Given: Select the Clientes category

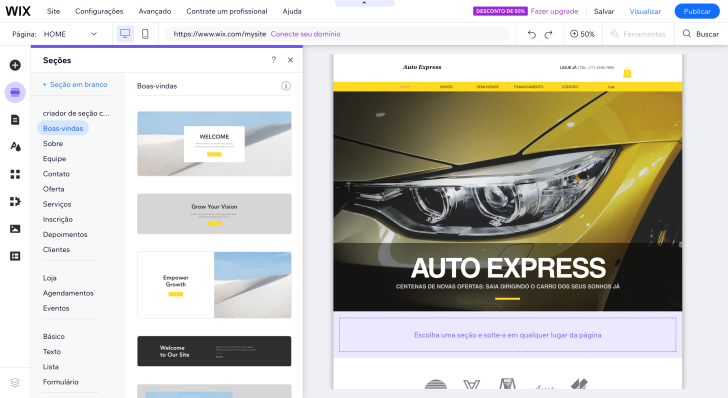Looking at the screenshot, I should tap(56, 249).
